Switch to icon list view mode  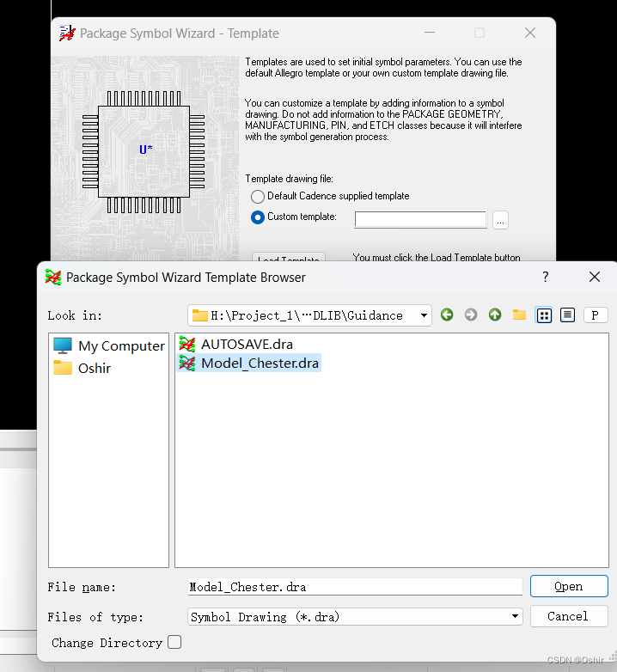click(544, 315)
